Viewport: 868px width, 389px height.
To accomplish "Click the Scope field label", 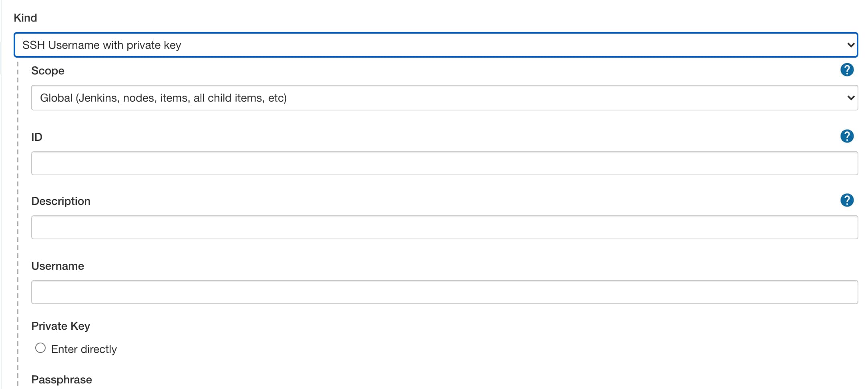I will [48, 71].
